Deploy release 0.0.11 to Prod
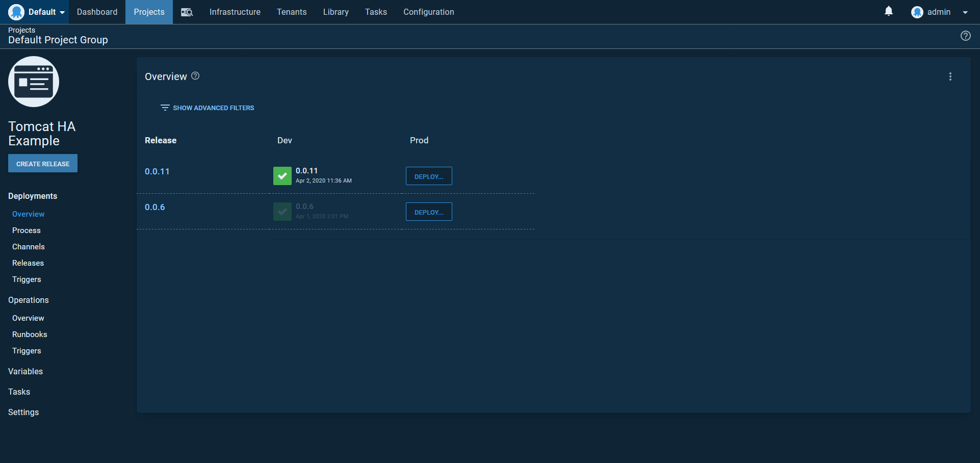980x463 pixels. (x=428, y=176)
